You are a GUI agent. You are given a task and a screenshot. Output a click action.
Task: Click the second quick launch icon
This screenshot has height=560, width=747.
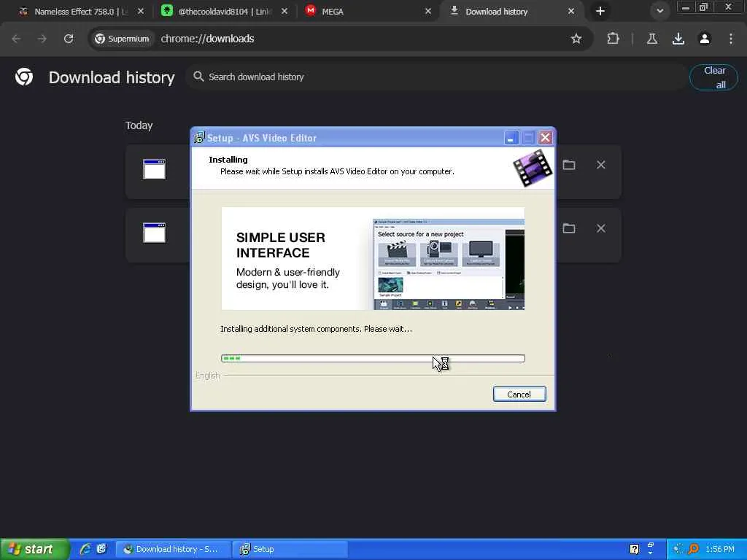coord(101,549)
